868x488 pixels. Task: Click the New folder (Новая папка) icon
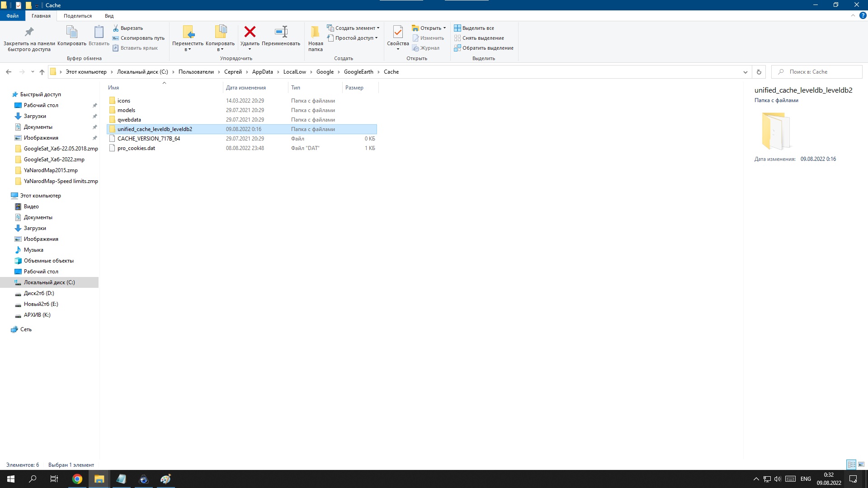(315, 32)
